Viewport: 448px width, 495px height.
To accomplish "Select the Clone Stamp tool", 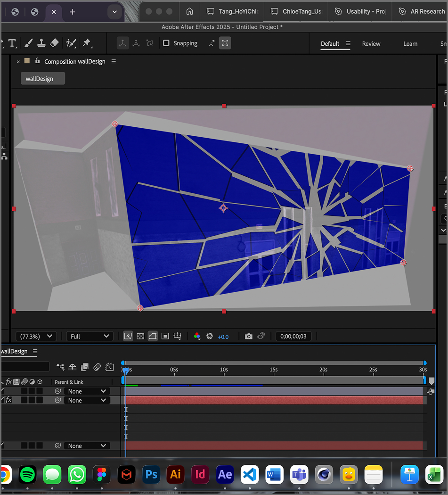I will click(41, 43).
